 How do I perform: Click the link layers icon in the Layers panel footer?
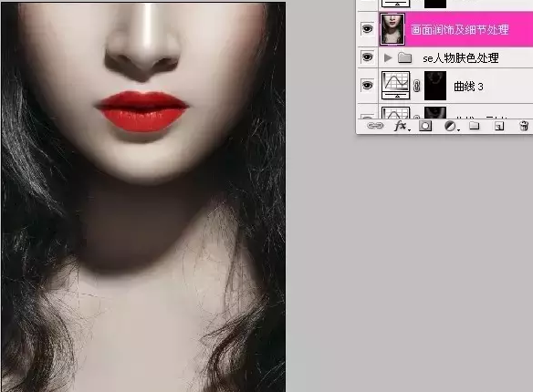click(x=375, y=126)
